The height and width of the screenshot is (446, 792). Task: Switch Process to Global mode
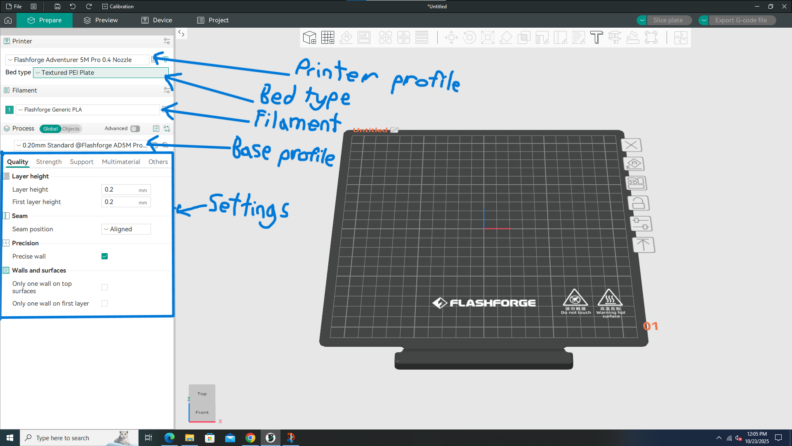coord(50,129)
